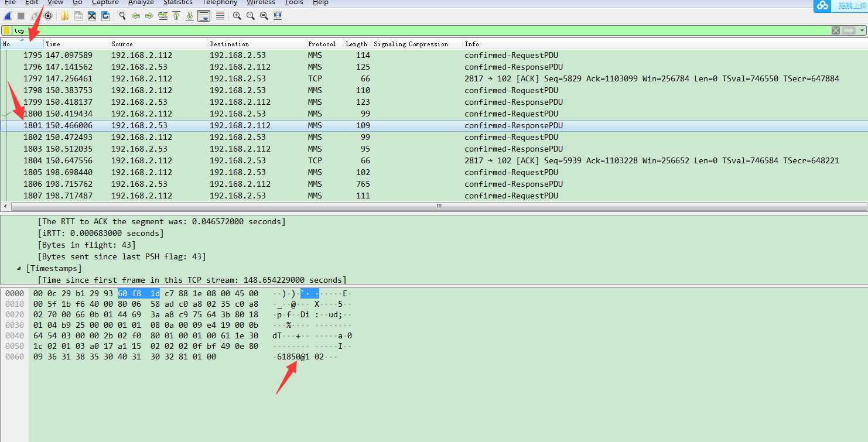Select Time since first frame line
This screenshot has height=442, width=868.
click(x=192, y=280)
